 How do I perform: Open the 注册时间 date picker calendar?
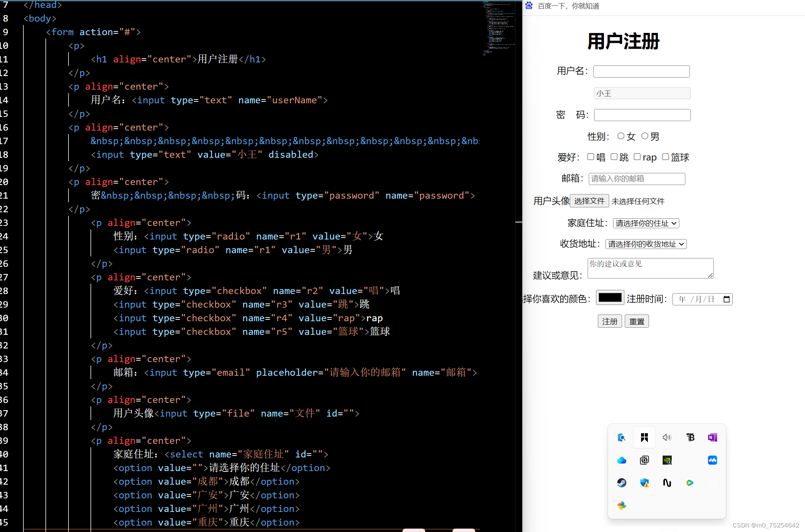tap(726, 299)
